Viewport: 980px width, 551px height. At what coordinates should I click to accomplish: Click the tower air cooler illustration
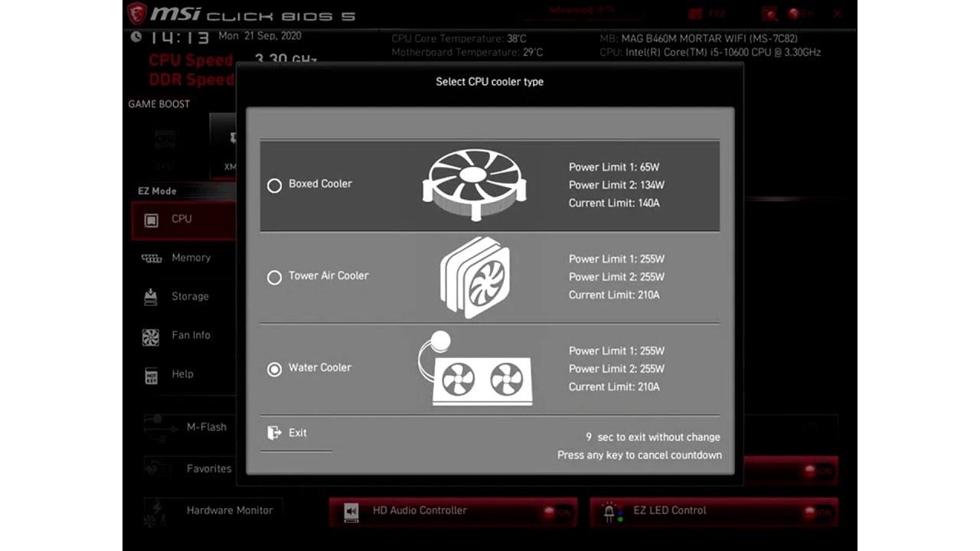[x=475, y=277]
